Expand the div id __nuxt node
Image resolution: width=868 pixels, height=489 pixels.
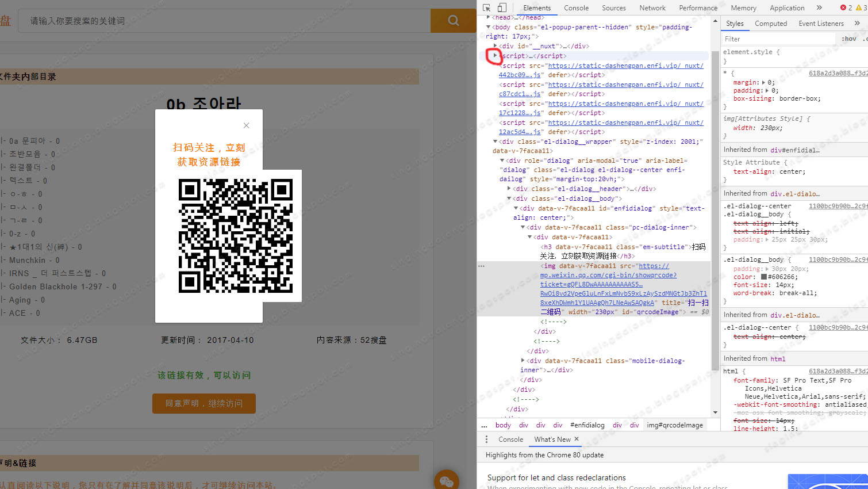[x=496, y=46]
